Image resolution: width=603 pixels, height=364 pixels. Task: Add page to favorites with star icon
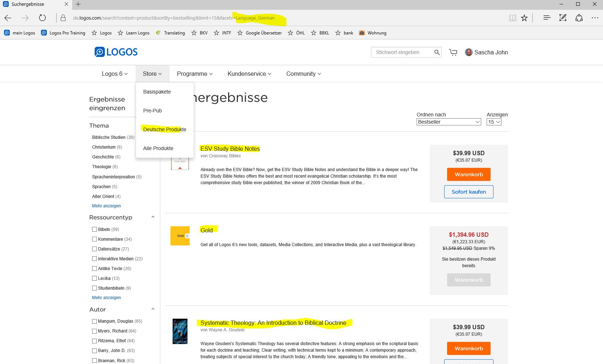click(524, 18)
